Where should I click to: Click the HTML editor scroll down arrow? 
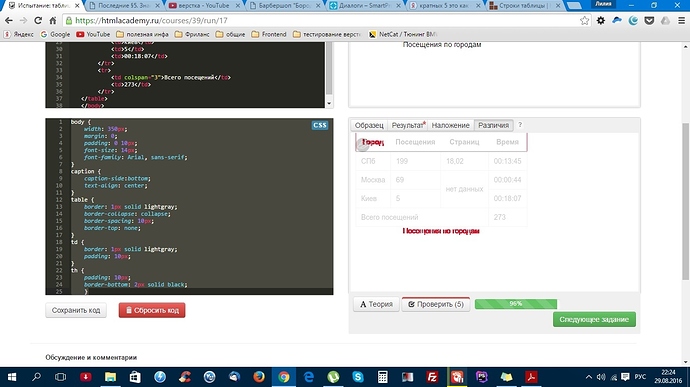pos(329,104)
